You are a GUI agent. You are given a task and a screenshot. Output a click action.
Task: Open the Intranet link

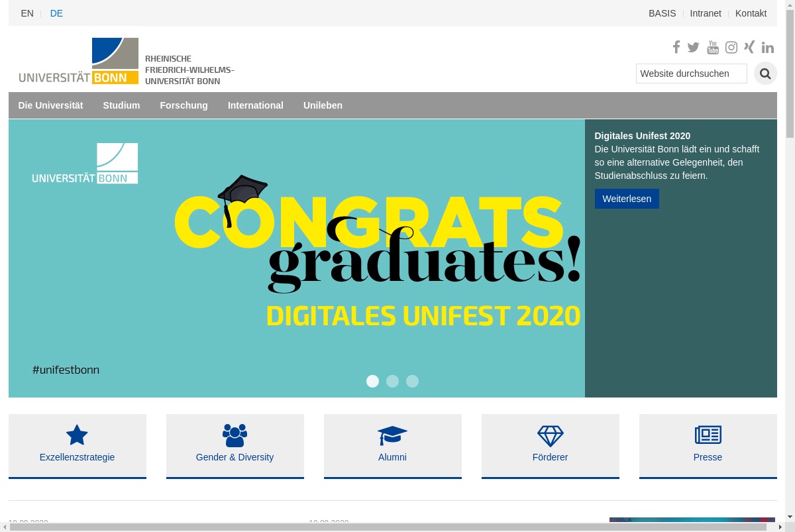click(706, 13)
